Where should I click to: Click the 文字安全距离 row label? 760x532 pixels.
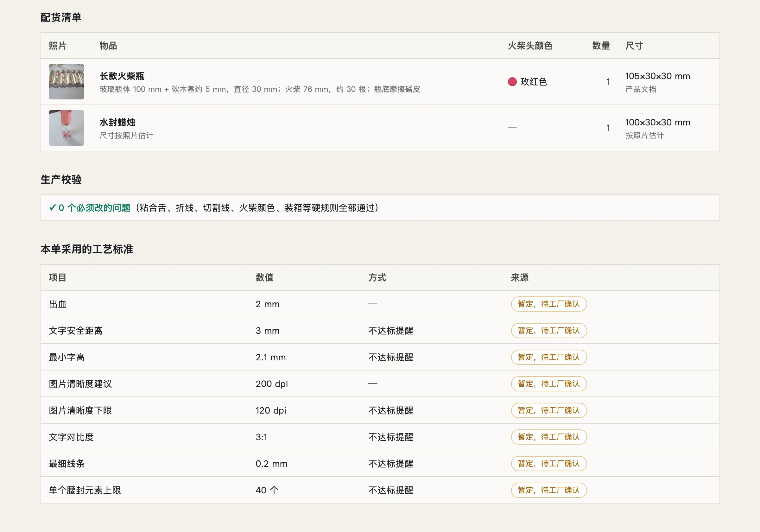(x=75, y=330)
